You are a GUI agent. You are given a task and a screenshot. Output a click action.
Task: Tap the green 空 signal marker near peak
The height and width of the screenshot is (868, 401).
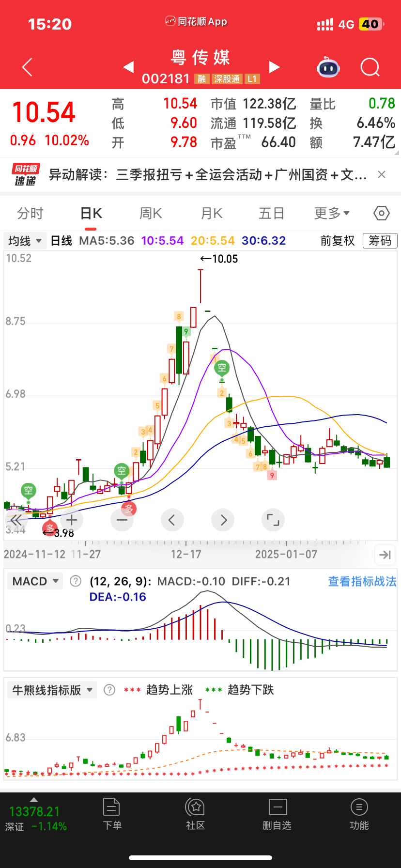(222, 367)
